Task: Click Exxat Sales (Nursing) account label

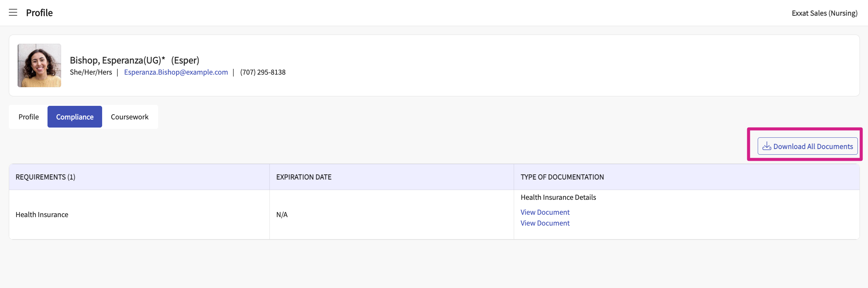Action: click(824, 13)
